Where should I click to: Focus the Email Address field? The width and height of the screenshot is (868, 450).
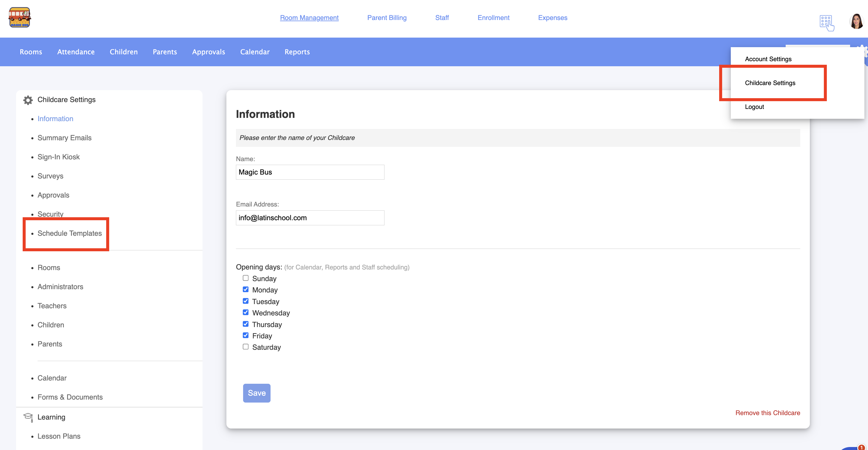310,218
